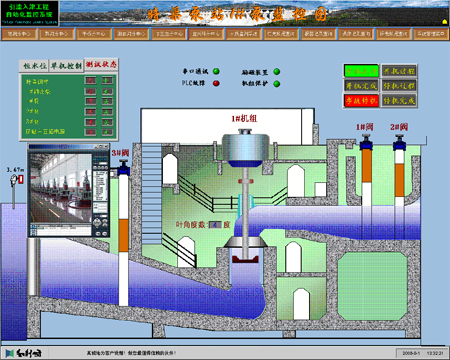This screenshot has width=450, height=360.
Task: Click the 叶角度数 value field
Action: (x=215, y=225)
